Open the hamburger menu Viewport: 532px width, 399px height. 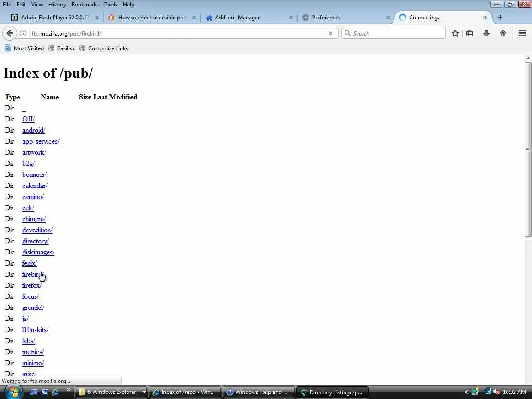(522, 33)
